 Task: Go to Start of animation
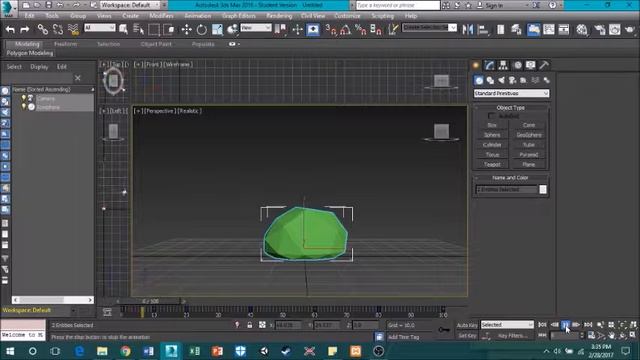click(x=542, y=325)
